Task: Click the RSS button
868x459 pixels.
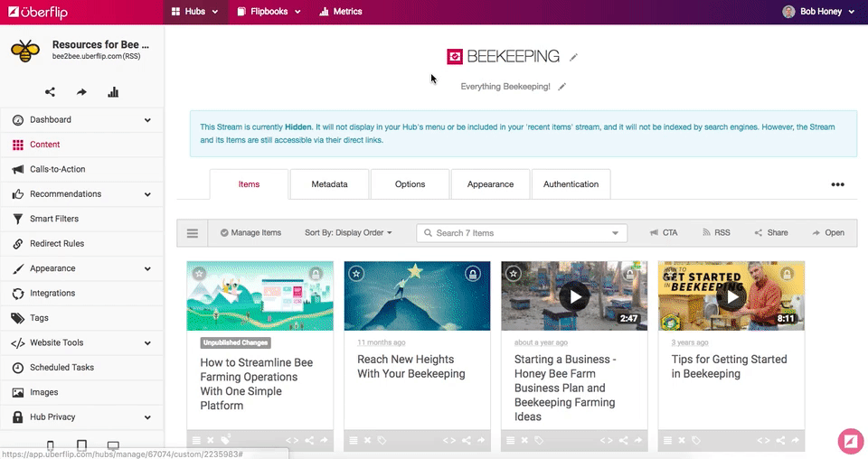Action: [716, 233]
